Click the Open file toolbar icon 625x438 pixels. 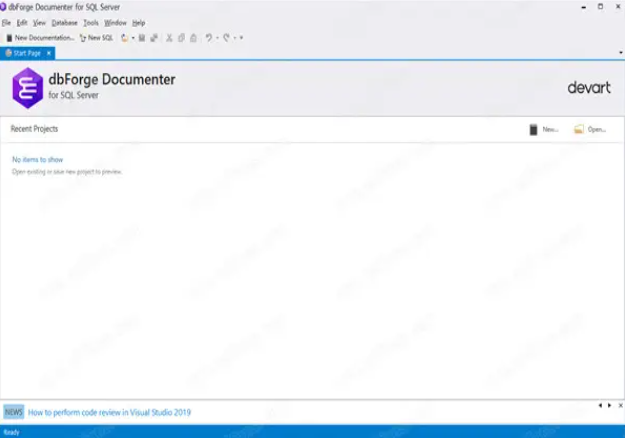click(124, 38)
